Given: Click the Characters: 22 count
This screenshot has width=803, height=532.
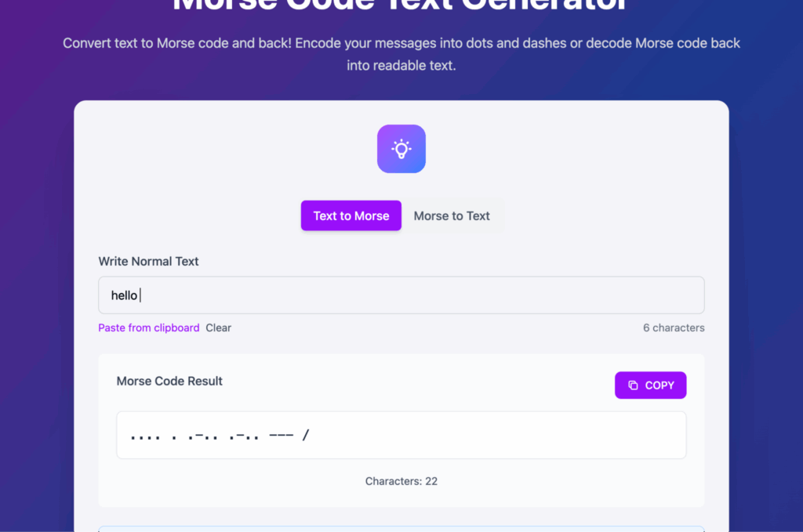Looking at the screenshot, I should [x=401, y=481].
